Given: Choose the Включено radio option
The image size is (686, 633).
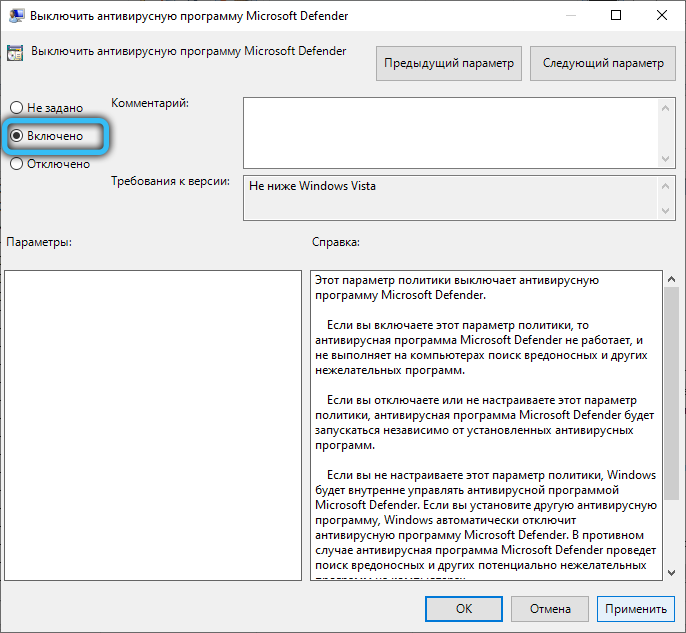Looking at the screenshot, I should click(16, 136).
